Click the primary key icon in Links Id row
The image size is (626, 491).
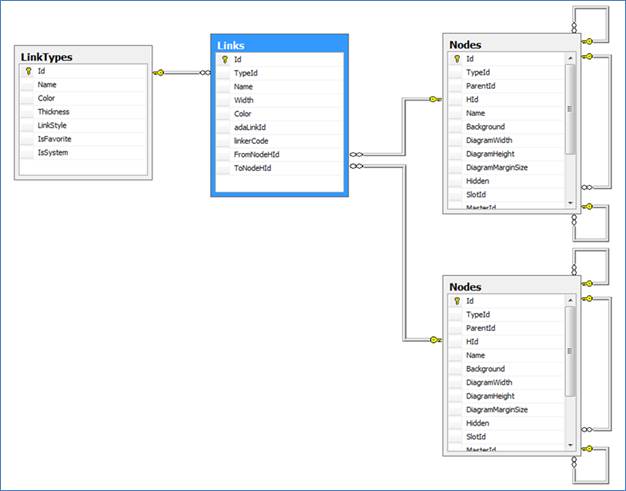point(224,59)
